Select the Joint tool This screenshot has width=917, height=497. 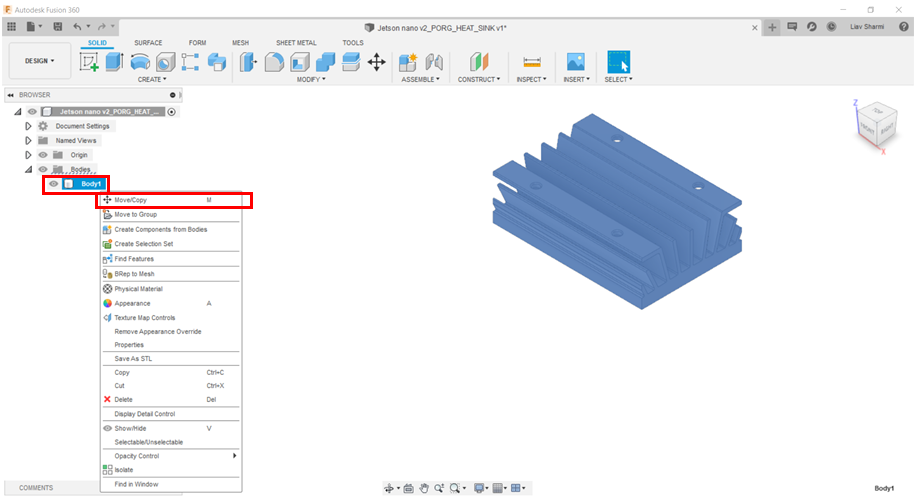[x=433, y=62]
